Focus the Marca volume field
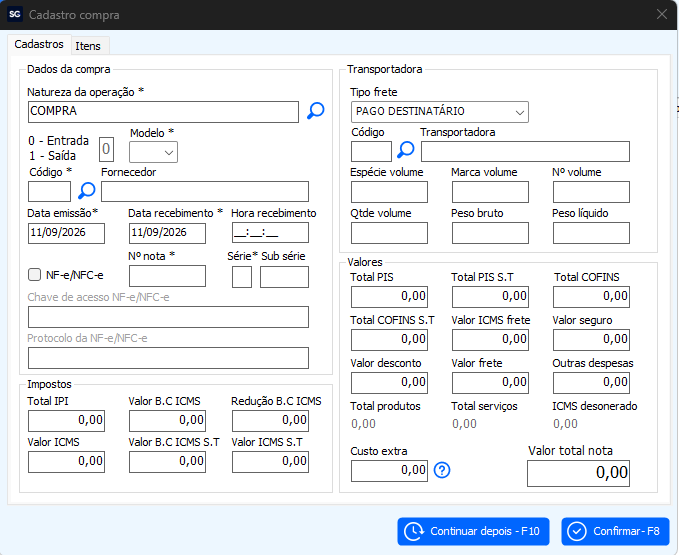Image resolution: width=679 pixels, height=555 pixels. [x=490, y=192]
